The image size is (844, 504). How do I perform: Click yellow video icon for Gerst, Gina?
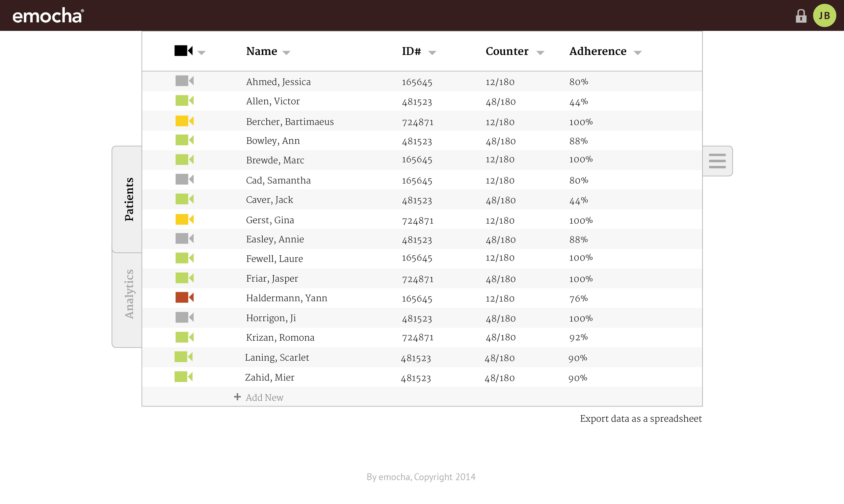[x=184, y=219]
